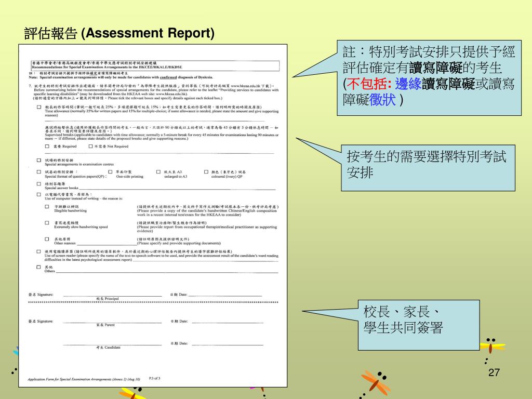Select the slide title 評估報告 (Assessment Report)
The width and height of the screenshot is (532, 399).
pos(119,33)
